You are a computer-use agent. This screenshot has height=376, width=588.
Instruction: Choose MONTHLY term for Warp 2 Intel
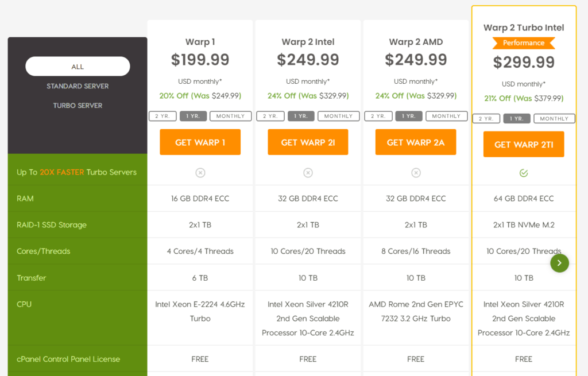point(339,116)
